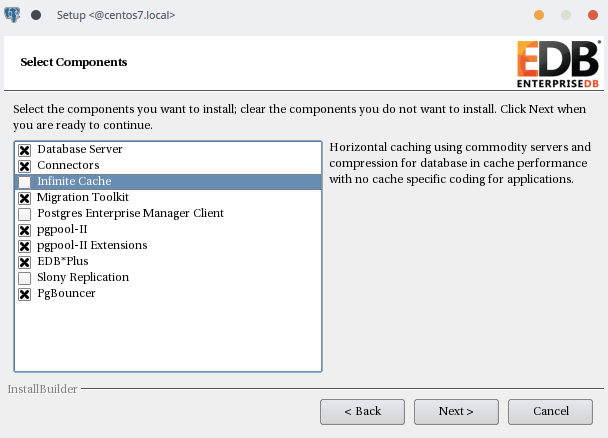Continue installation with the Next button
This screenshot has width=608, height=438.
tap(456, 412)
